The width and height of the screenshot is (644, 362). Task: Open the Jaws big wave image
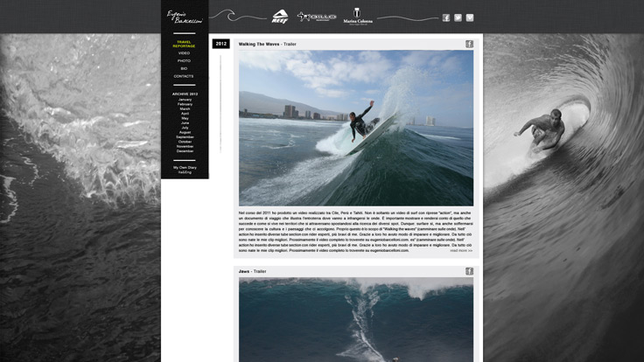point(356,320)
